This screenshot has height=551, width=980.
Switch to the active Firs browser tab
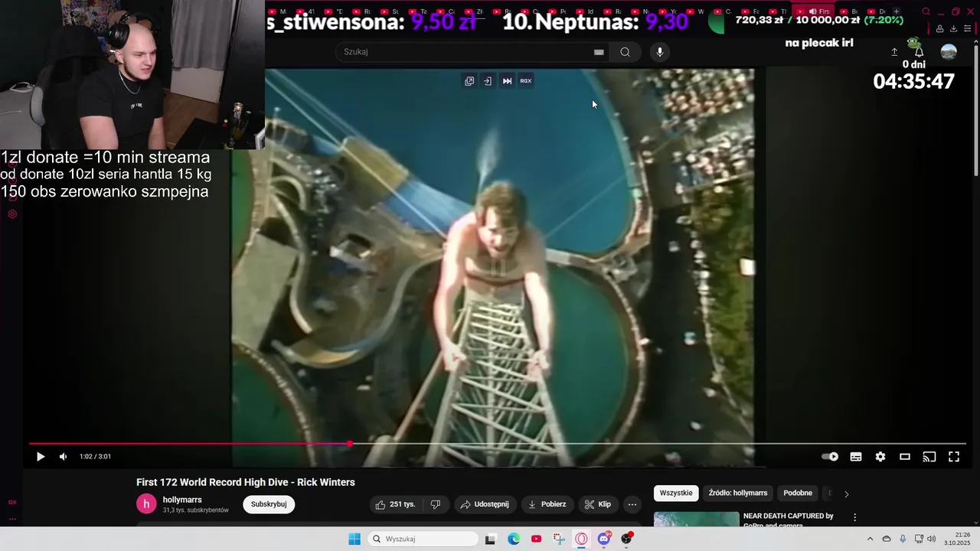(x=812, y=11)
